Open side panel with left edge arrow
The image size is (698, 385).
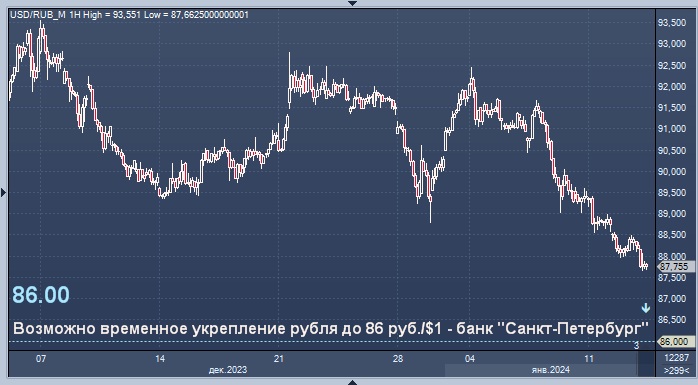4,192
